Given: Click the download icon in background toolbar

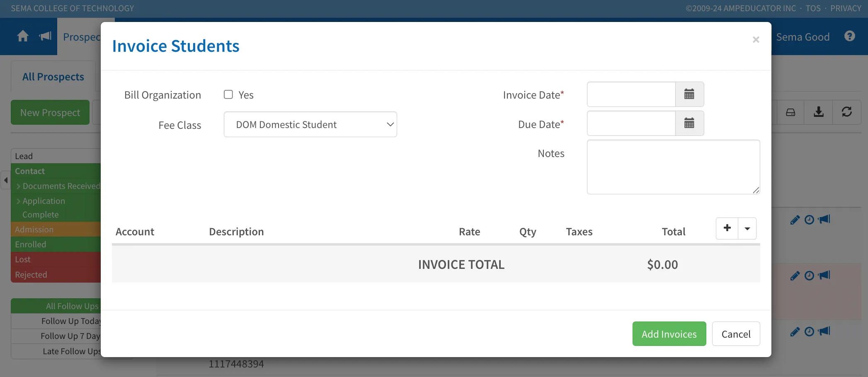Looking at the screenshot, I should 819,112.
